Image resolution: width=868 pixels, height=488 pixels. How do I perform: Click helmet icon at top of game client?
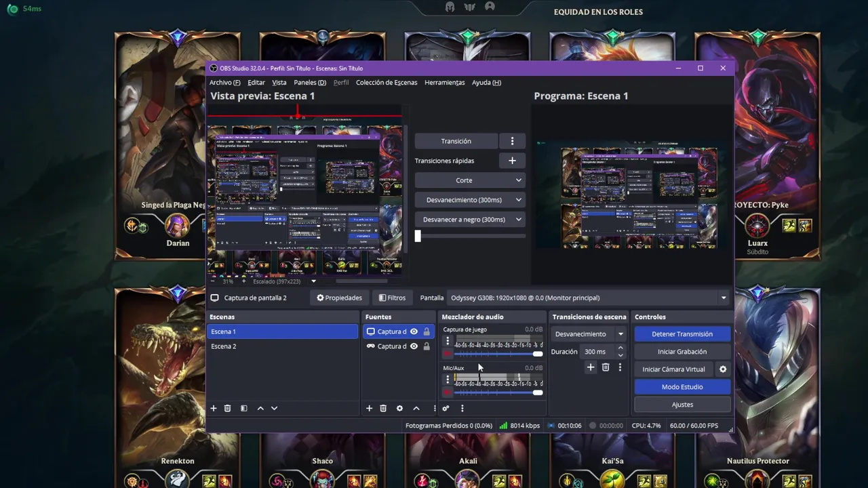pos(450,7)
